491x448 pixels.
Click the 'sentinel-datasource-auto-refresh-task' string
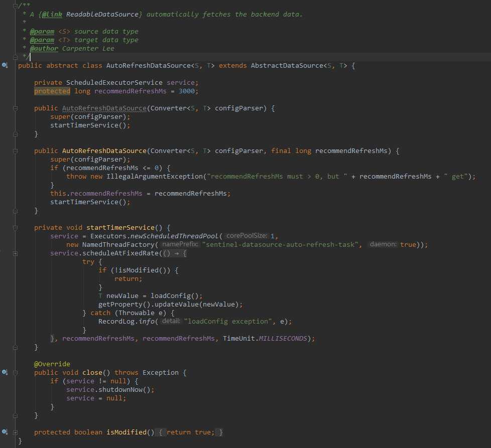pos(280,245)
